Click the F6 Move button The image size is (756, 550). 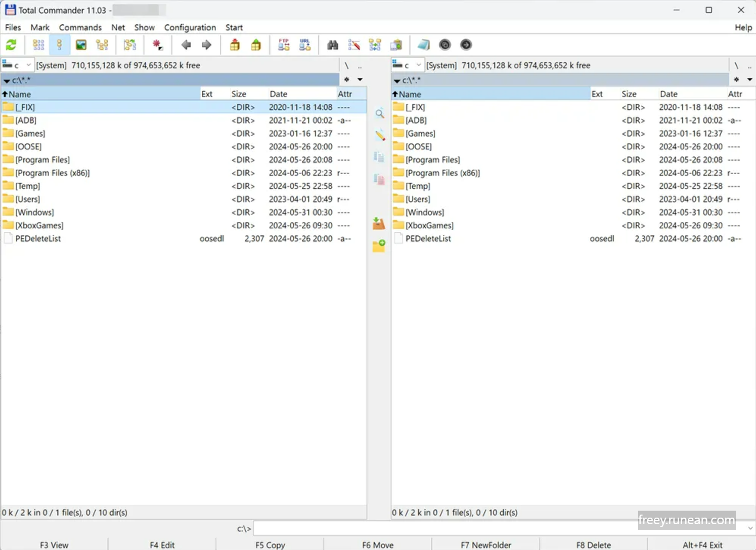coord(378,544)
